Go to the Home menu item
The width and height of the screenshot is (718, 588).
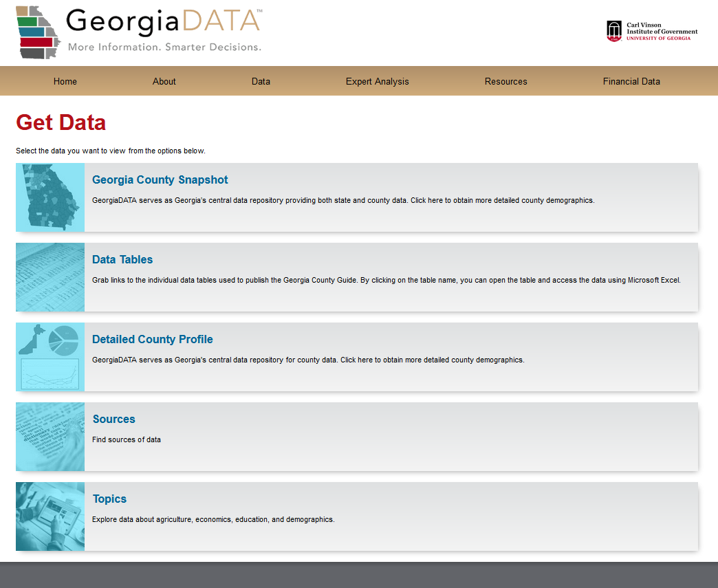pyautogui.click(x=65, y=82)
